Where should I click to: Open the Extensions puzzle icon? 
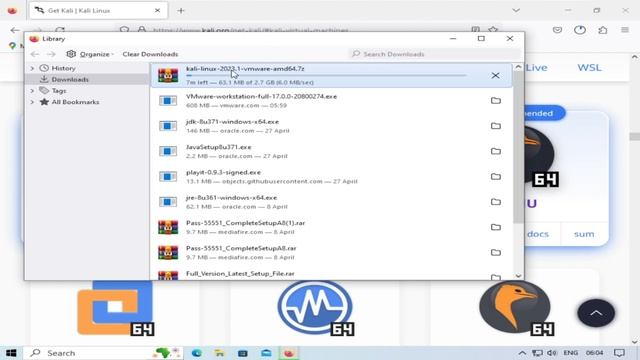coord(603,30)
